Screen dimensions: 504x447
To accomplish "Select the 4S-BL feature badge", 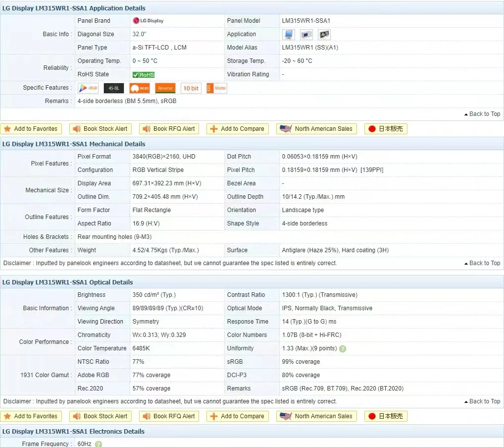I will [114, 88].
